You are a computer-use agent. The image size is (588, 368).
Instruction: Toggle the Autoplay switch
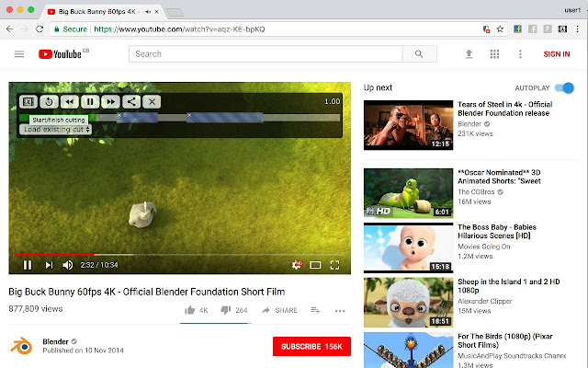tap(564, 88)
